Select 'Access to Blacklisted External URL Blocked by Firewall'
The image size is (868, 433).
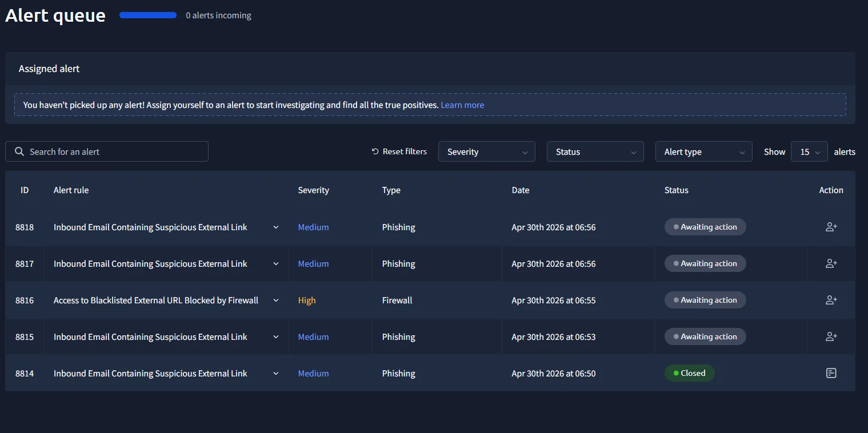pos(156,300)
